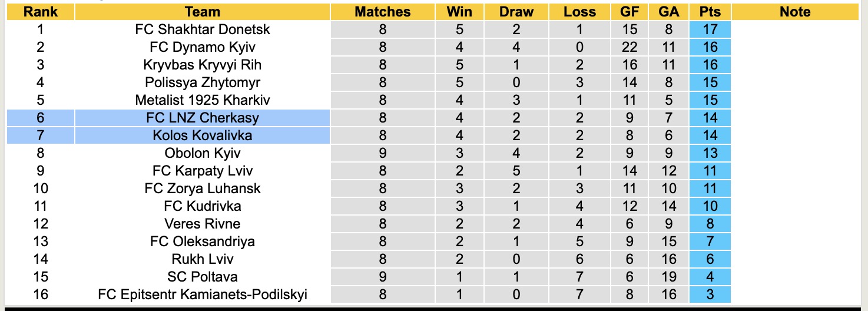Select the highlighted FC LNZ Cherkasy row
The height and width of the screenshot is (311, 868).
202,118
